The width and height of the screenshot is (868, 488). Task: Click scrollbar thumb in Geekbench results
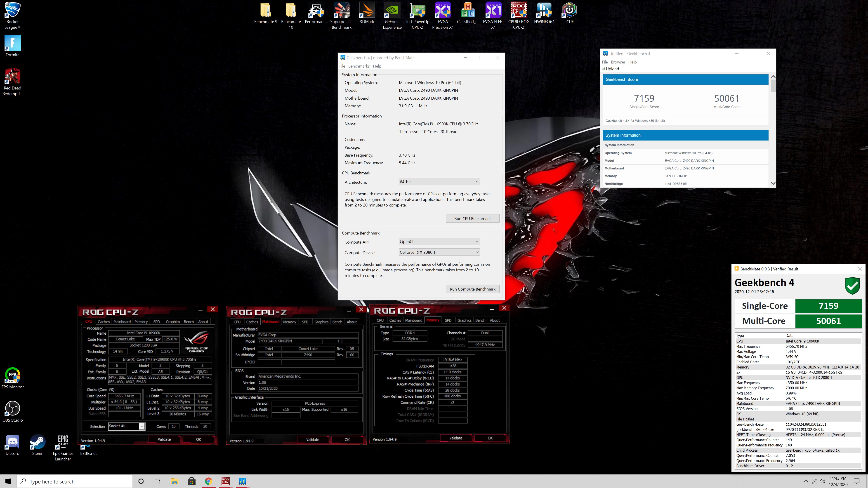click(773, 86)
